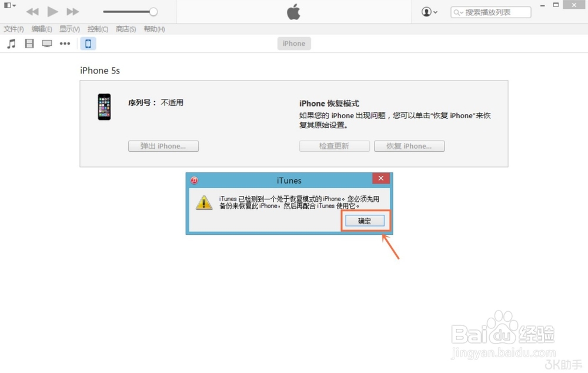Click the fast-forward next track button

[x=73, y=12]
